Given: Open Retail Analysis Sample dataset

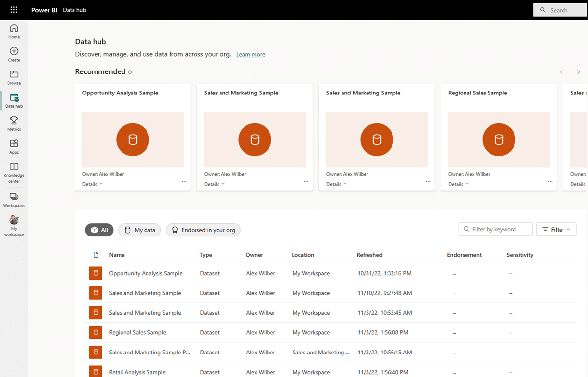Looking at the screenshot, I should [137, 372].
